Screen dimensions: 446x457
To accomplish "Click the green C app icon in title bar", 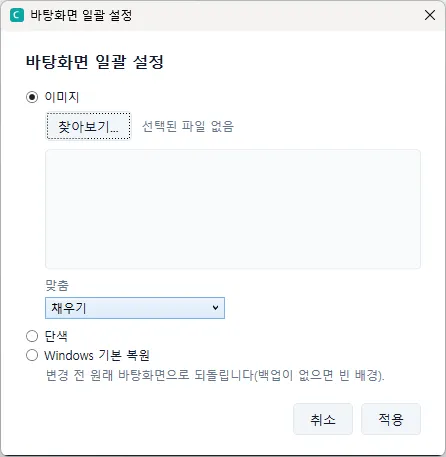I will (x=17, y=15).
